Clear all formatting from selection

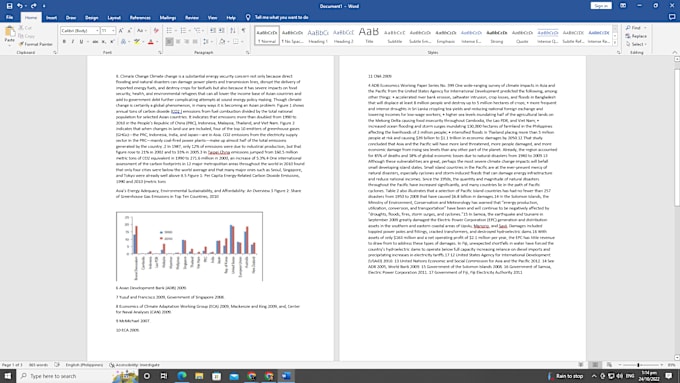156,31
